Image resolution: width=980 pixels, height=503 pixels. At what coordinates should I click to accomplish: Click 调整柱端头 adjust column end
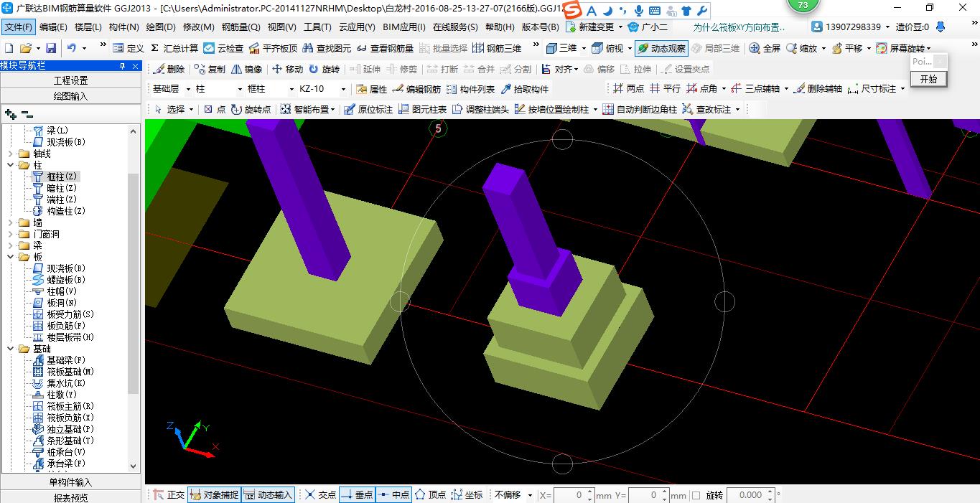tap(480, 109)
